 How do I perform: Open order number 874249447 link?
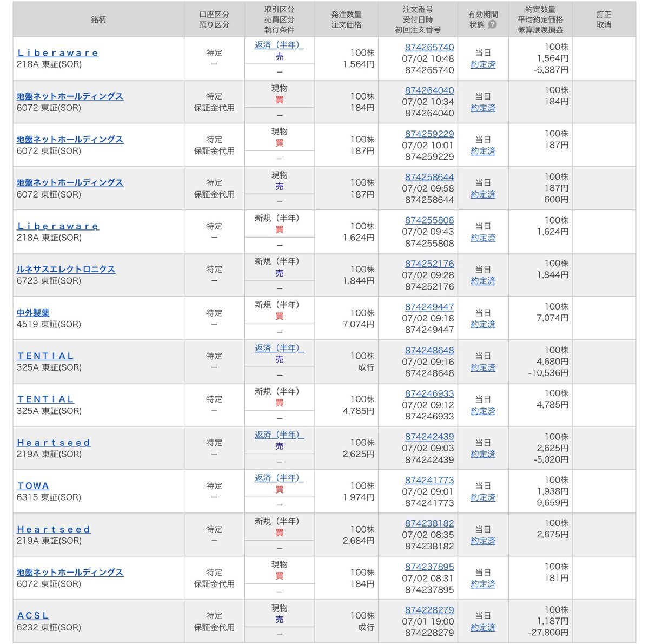tap(429, 307)
